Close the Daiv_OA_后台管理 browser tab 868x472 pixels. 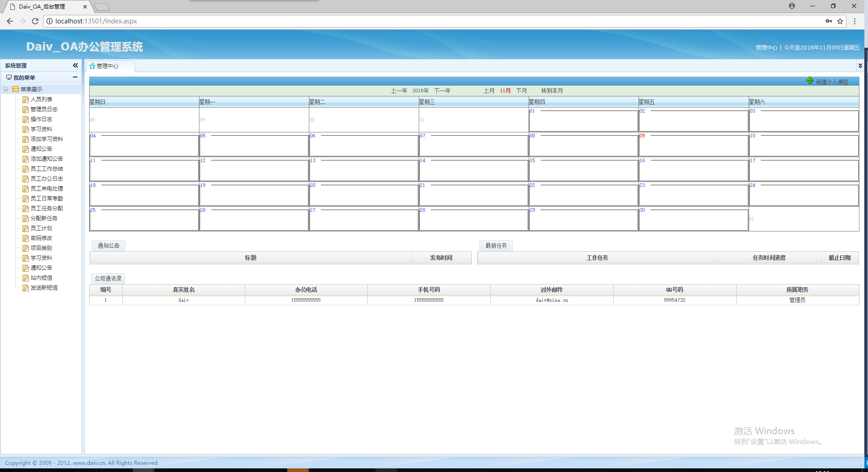pos(85,7)
